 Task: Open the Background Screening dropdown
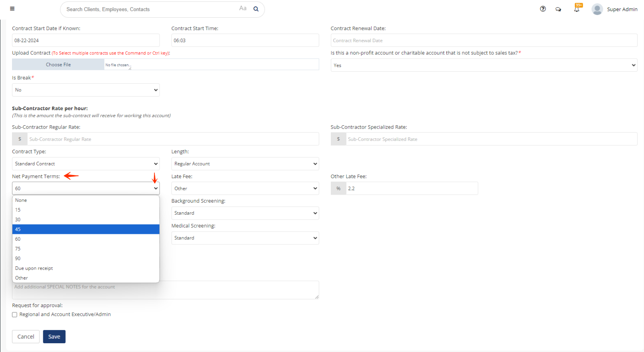(245, 213)
